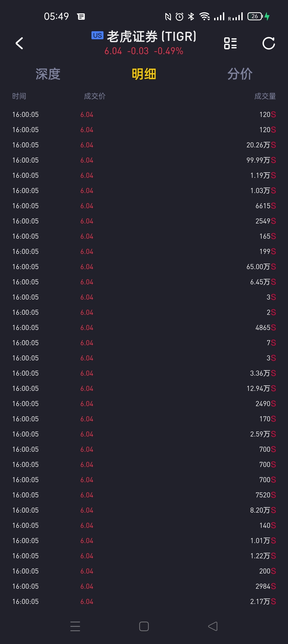Switch to 深度 tab
The image size is (288, 644).
click(48, 74)
